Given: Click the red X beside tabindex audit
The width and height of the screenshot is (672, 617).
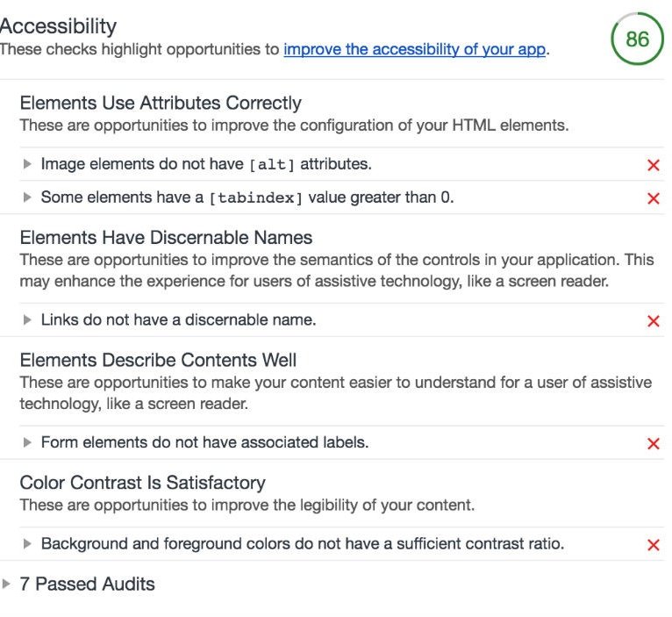Looking at the screenshot, I should click(x=653, y=198).
